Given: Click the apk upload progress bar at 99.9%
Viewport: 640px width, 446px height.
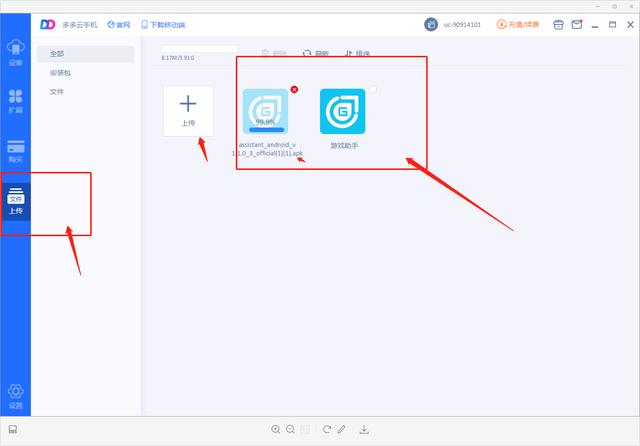Looking at the screenshot, I should click(267, 130).
